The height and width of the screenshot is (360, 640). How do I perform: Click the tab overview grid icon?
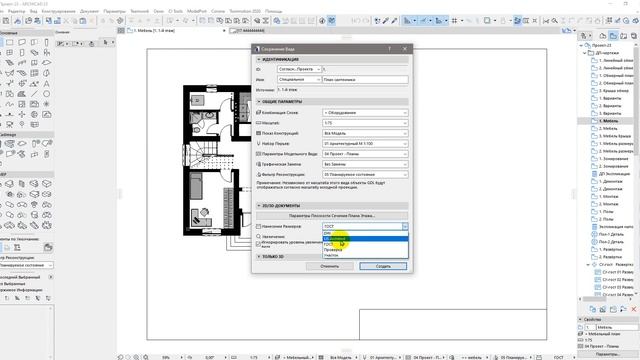coord(121,30)
